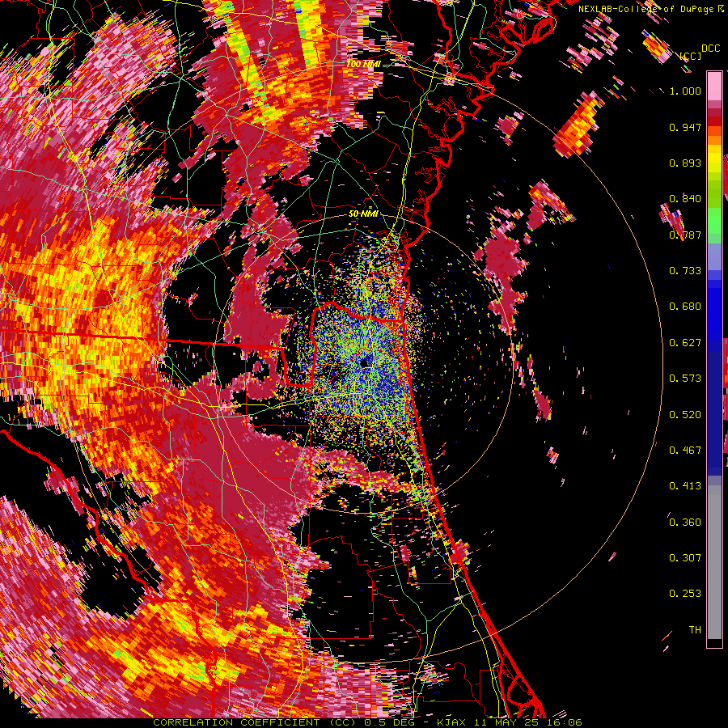
Task: Click the TH threshold label
Action: [695, 630]
